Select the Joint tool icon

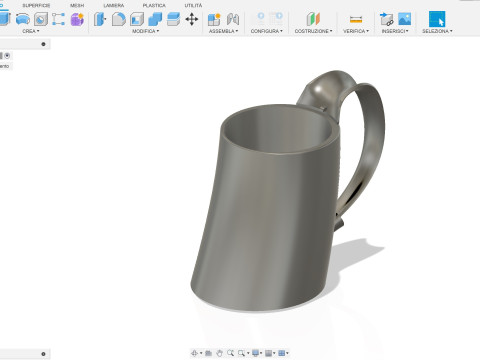[x=233, y=19]
